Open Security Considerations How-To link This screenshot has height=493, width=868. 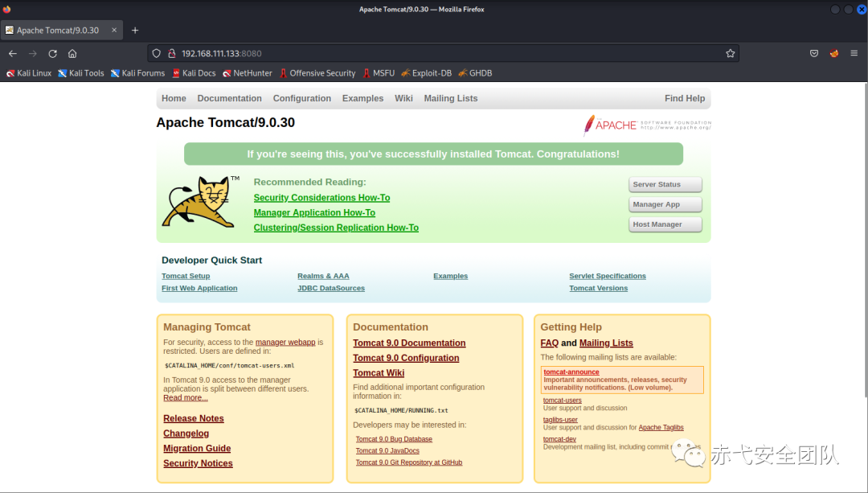(321, 198)
